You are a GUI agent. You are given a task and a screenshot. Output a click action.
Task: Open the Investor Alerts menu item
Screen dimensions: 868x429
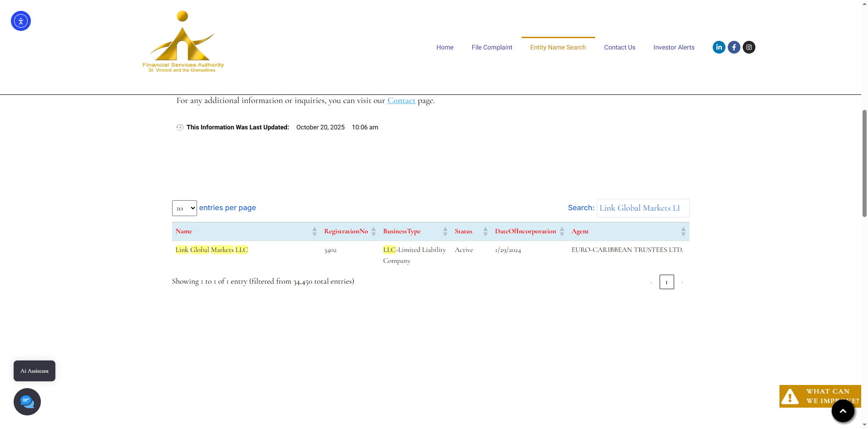(674, 47)
